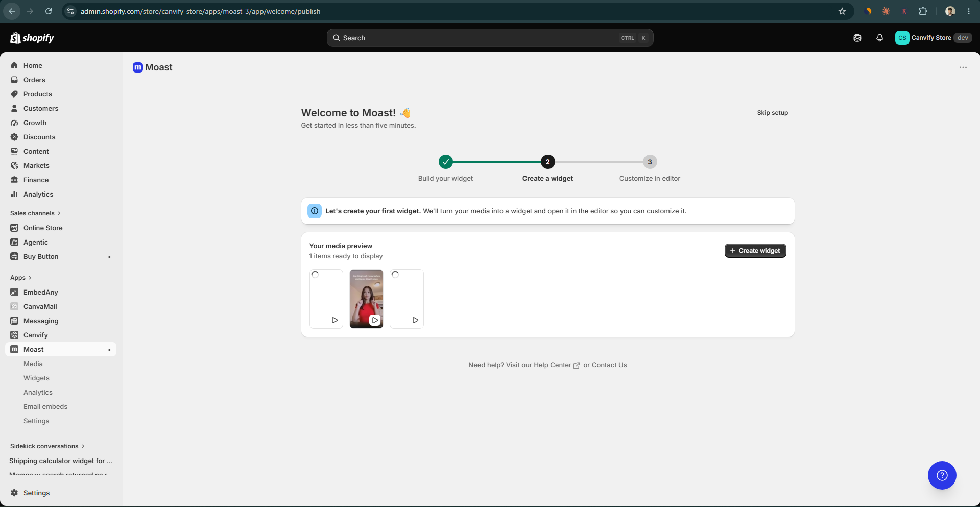Click the Markets globe icon
980x507 pixels.
click(x=14, y=165)
